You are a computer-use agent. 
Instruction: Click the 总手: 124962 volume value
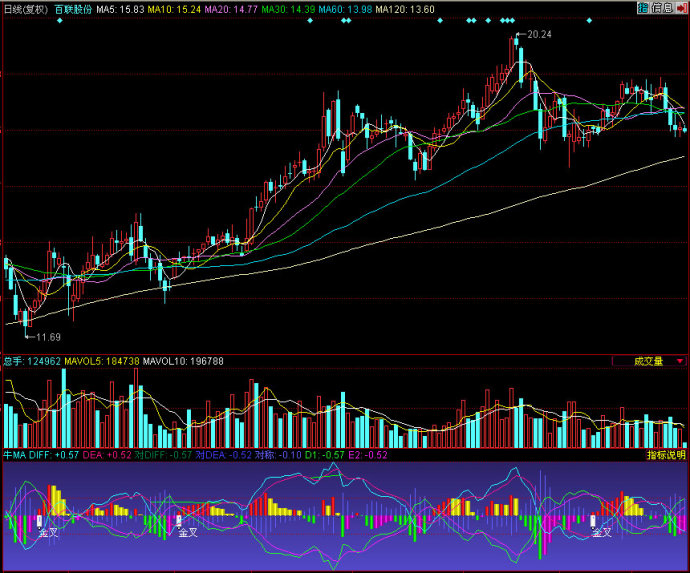[32, 361]
